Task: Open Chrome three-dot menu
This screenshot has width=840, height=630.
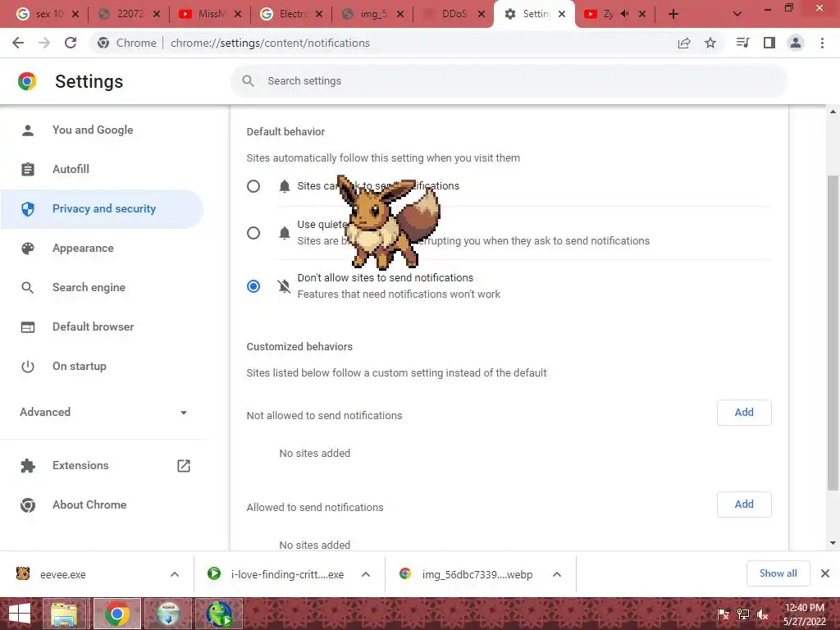Action: pos(822,43)
